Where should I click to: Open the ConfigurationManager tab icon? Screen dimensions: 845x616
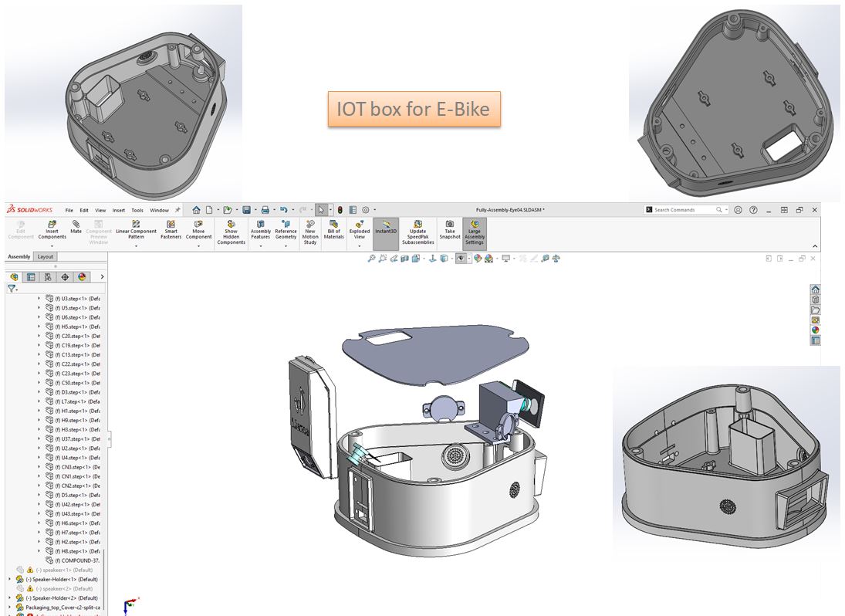pos(48,276)
